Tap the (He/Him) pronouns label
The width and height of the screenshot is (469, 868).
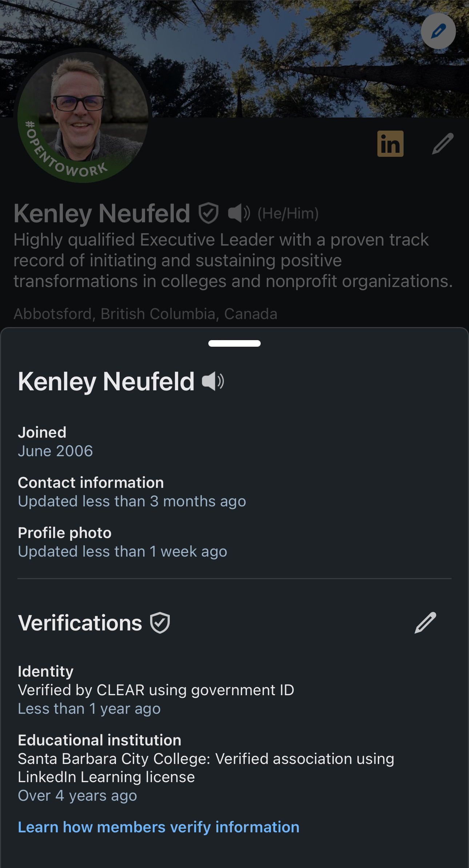(x=288, y=214)
